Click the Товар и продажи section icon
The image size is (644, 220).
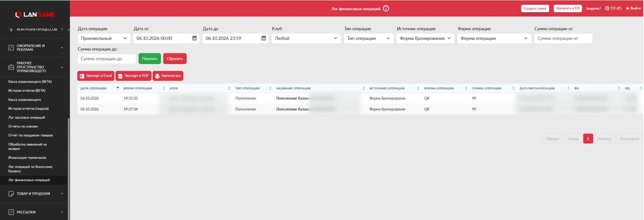(11, 194)
